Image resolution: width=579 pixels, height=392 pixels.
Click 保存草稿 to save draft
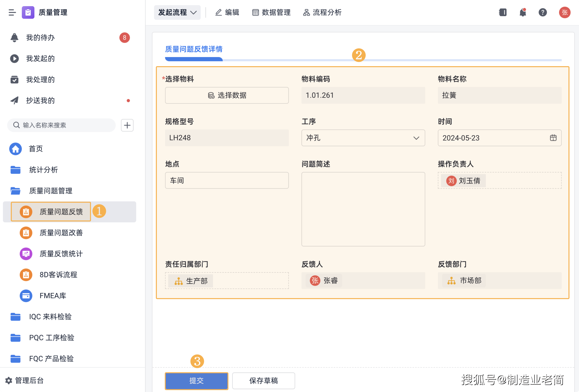coord(263,381)
